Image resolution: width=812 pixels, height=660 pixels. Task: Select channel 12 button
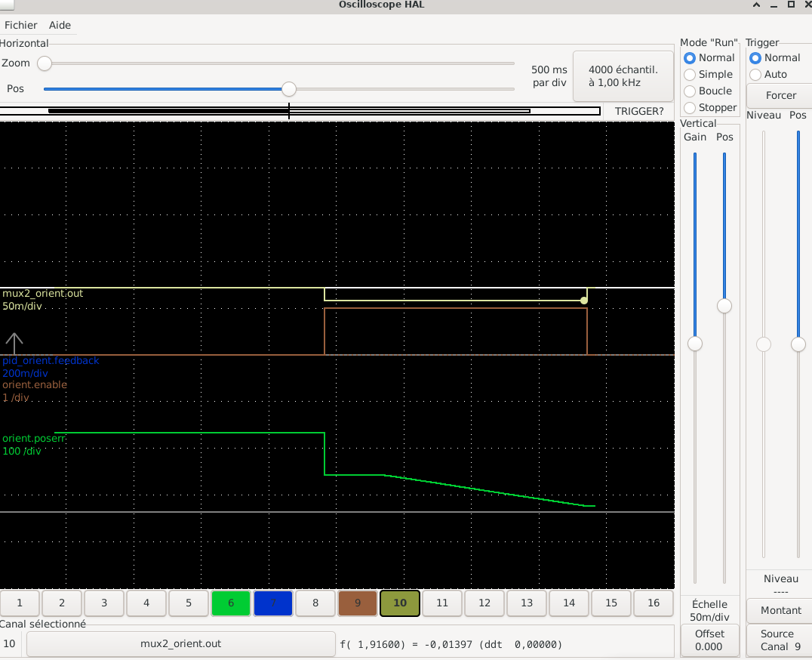(484, 603)
